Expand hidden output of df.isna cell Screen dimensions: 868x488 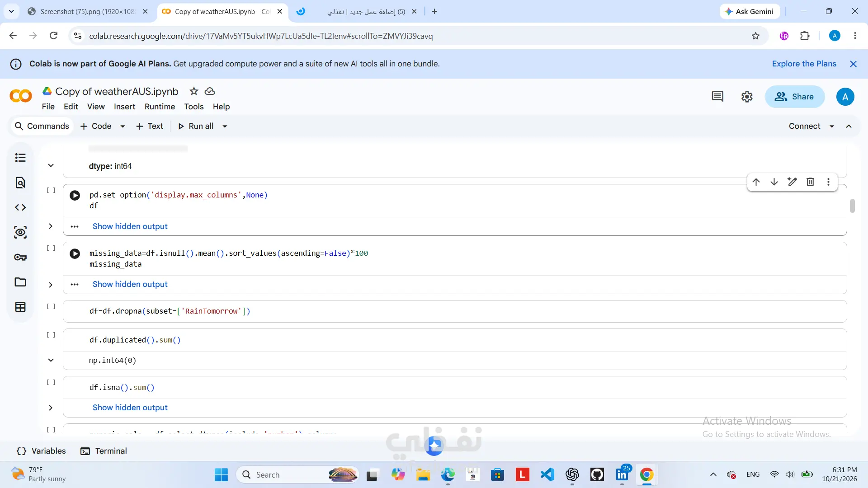130,408
